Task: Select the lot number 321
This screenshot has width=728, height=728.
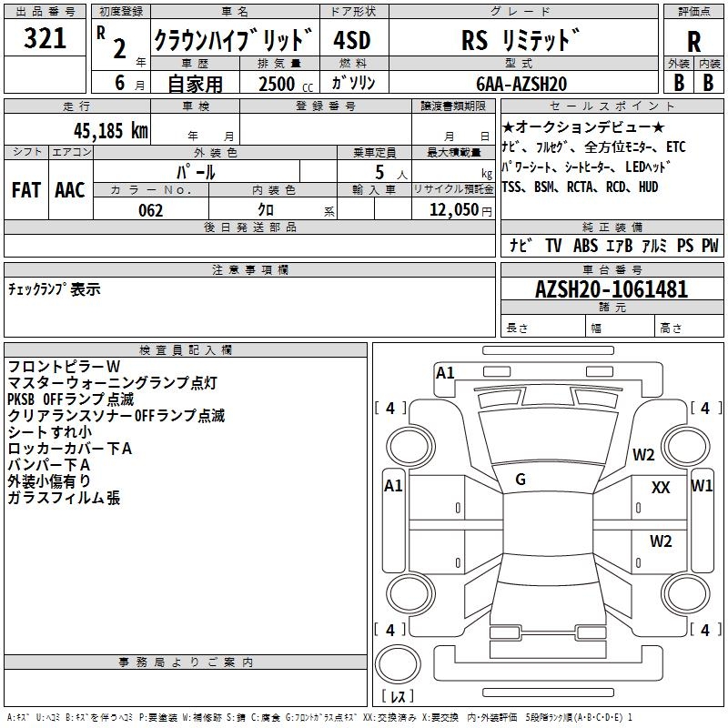Action: click(45, 39)
